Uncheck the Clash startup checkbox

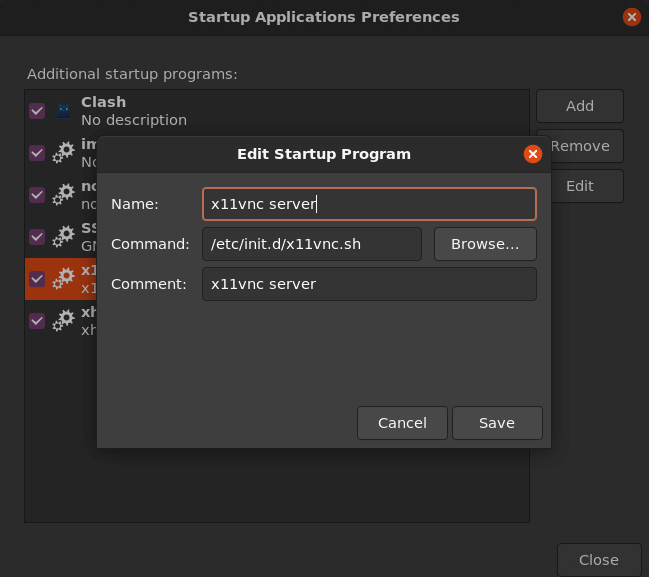click(37, 111)
